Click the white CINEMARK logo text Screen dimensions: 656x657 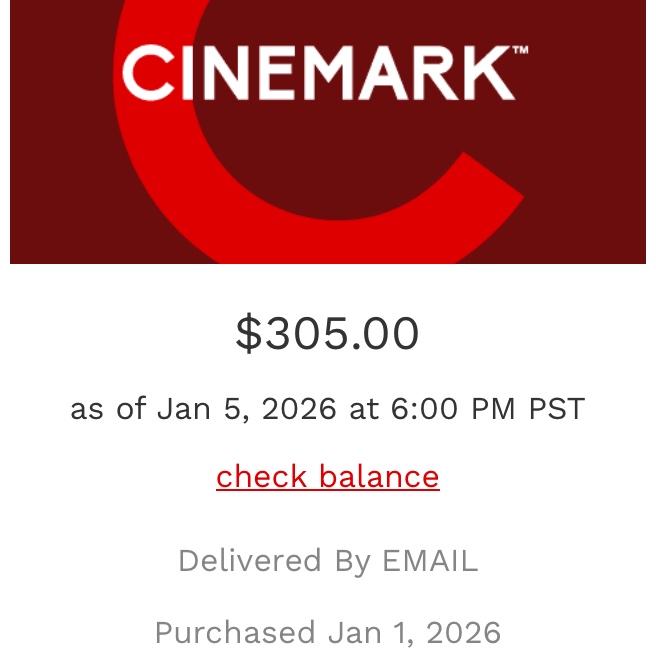318,74
